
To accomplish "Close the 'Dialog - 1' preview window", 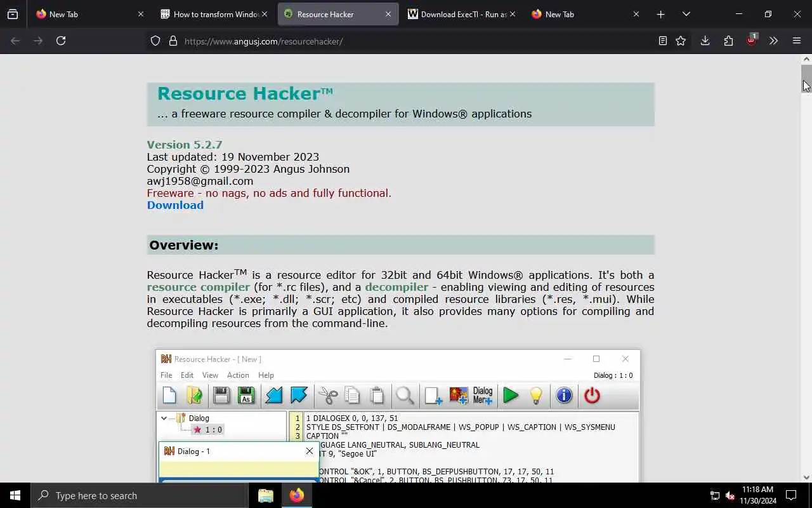I will [x=310, y=451].
